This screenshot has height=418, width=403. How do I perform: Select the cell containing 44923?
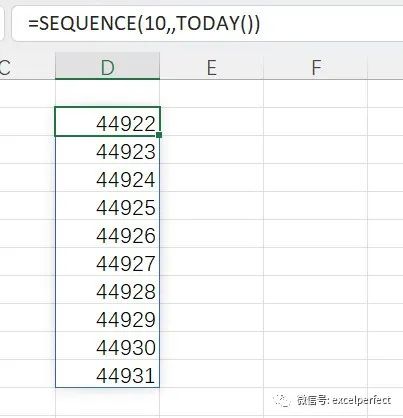(x=107, y=150)
